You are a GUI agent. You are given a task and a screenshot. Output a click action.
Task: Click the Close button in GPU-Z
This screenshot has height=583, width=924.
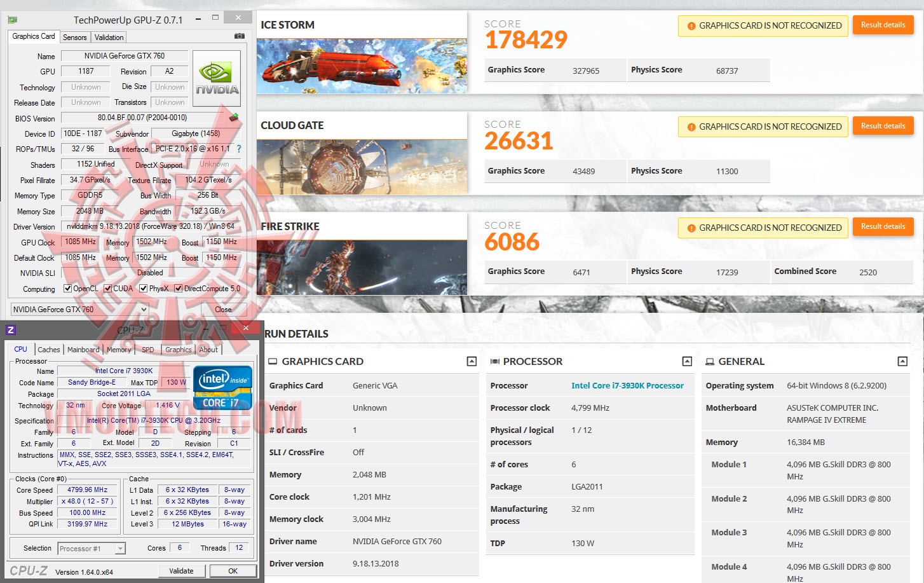coord(223,310)
